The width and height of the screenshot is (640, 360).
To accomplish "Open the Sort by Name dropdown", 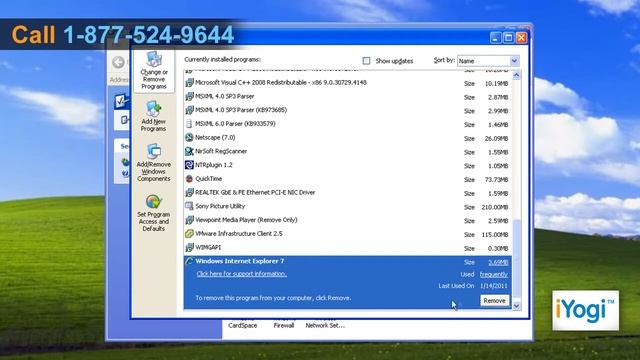I will pos(514,61).
